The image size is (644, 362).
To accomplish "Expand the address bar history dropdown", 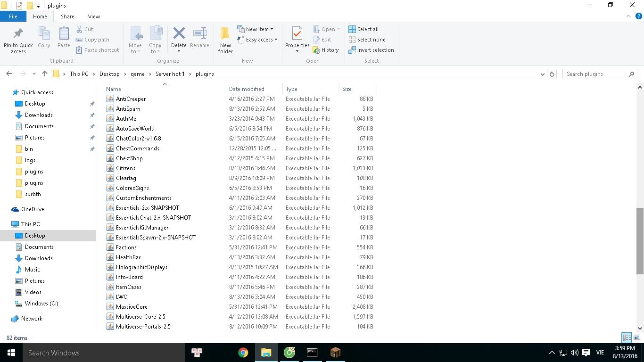I will coord(542,74).
